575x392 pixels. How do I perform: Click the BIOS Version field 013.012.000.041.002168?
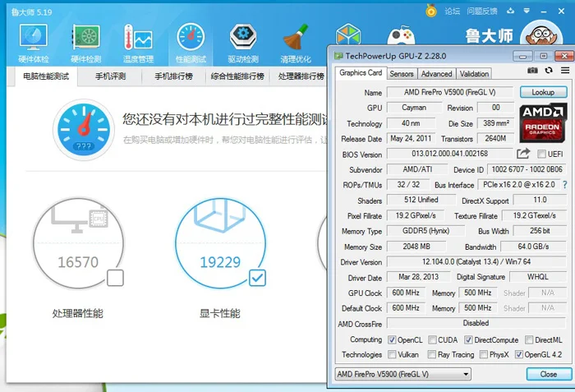(x=450, y=154)
